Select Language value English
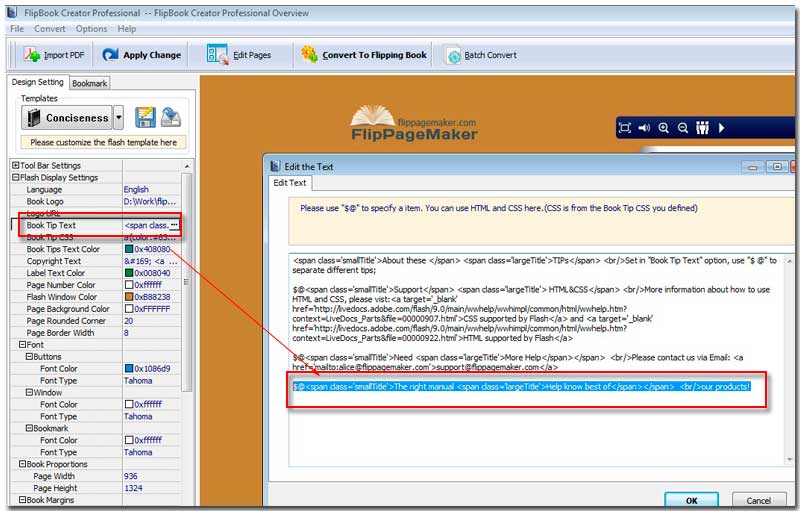The height and width of the screenshot is (511, 800). coord(136,189)
